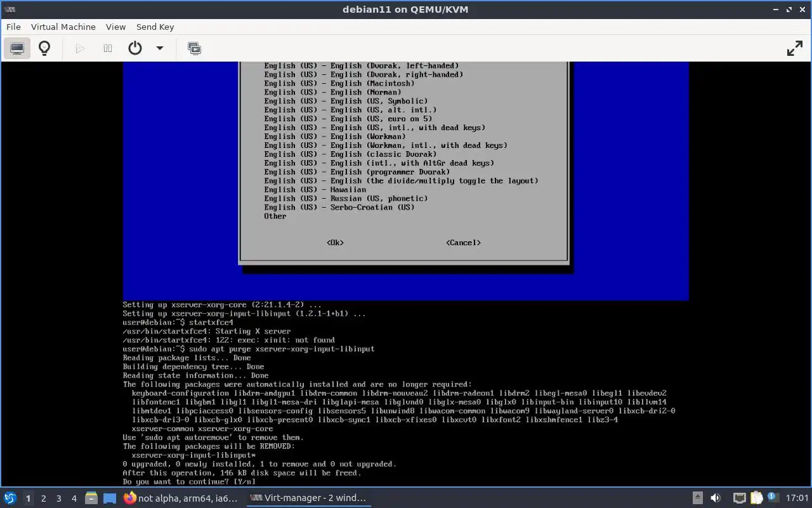The height and width of the screenshot is (508, 812).
Task: Select Russian (US, phonetic) layout
Action: (x=346, y=199)
